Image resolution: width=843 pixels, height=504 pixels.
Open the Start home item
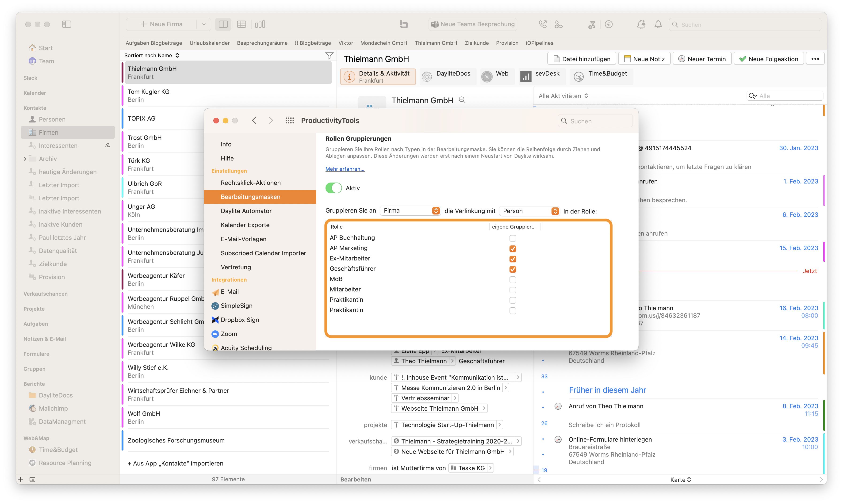[x=45, y=48]
